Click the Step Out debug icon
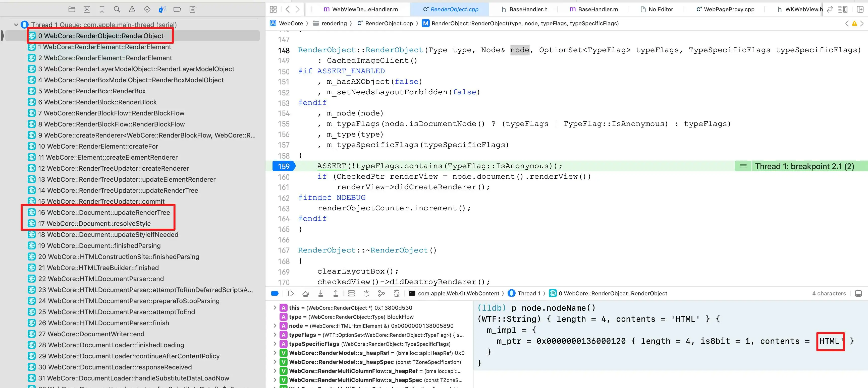This screenshot has height=388, width=868. pos(336,293)
